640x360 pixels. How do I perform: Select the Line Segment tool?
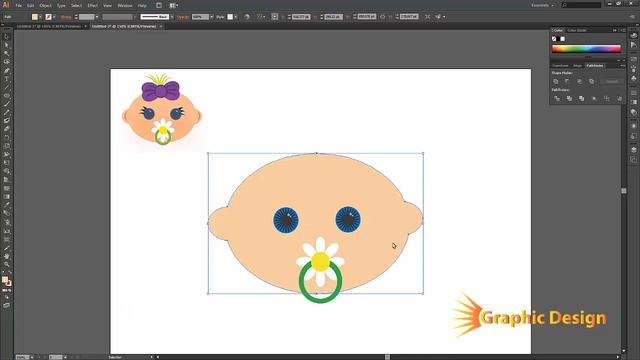click(7, 87)
